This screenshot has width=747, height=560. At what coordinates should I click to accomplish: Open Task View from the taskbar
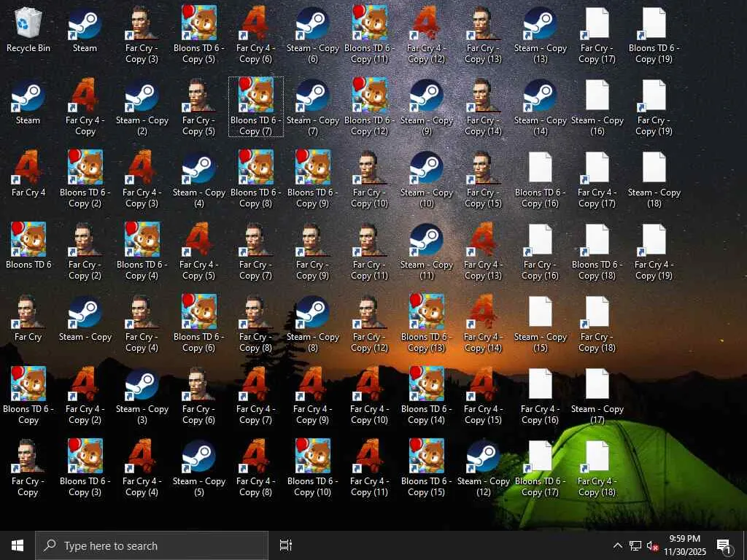point(286,545)
